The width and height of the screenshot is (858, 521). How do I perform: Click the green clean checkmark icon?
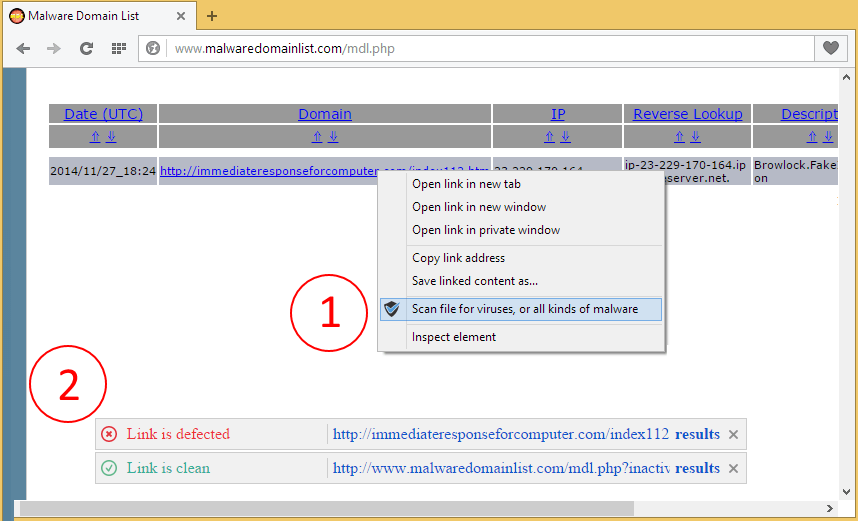click(109, 468)
